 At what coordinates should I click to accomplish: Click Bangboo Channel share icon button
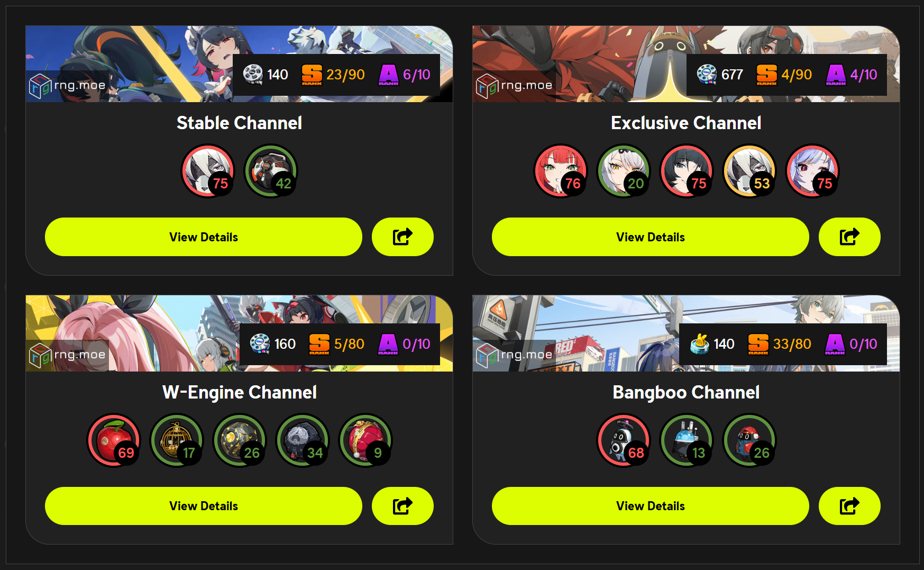tap(849, 506)
